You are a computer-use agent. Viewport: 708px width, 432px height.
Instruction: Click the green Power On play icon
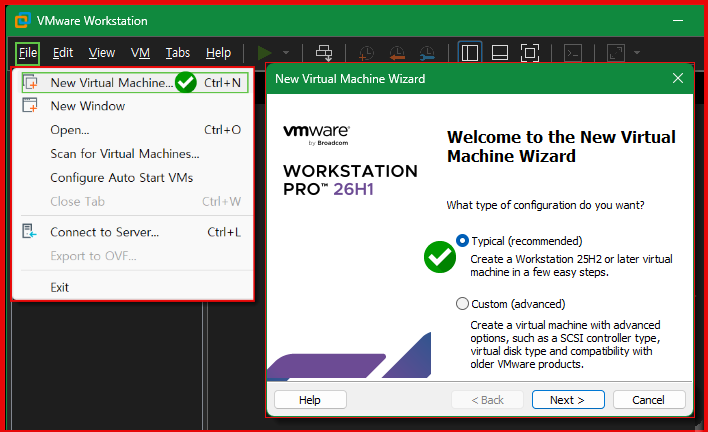[264, 53]
